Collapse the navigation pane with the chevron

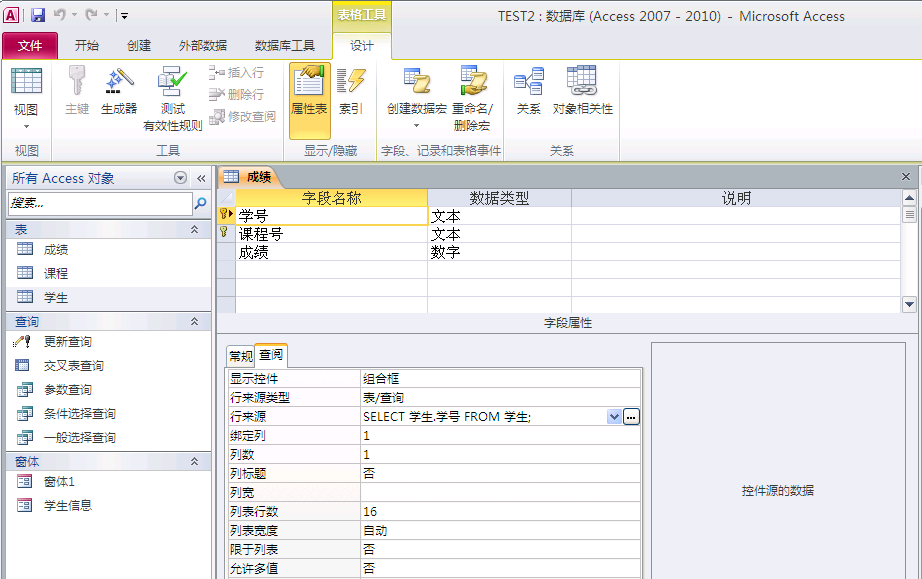click(201, 178)
